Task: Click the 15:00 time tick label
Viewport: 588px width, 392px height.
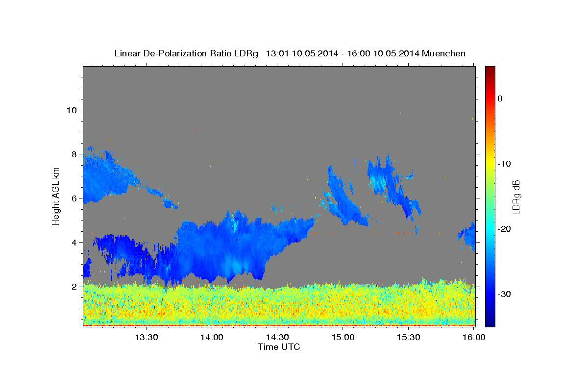Action: click(x=343, y=337)
